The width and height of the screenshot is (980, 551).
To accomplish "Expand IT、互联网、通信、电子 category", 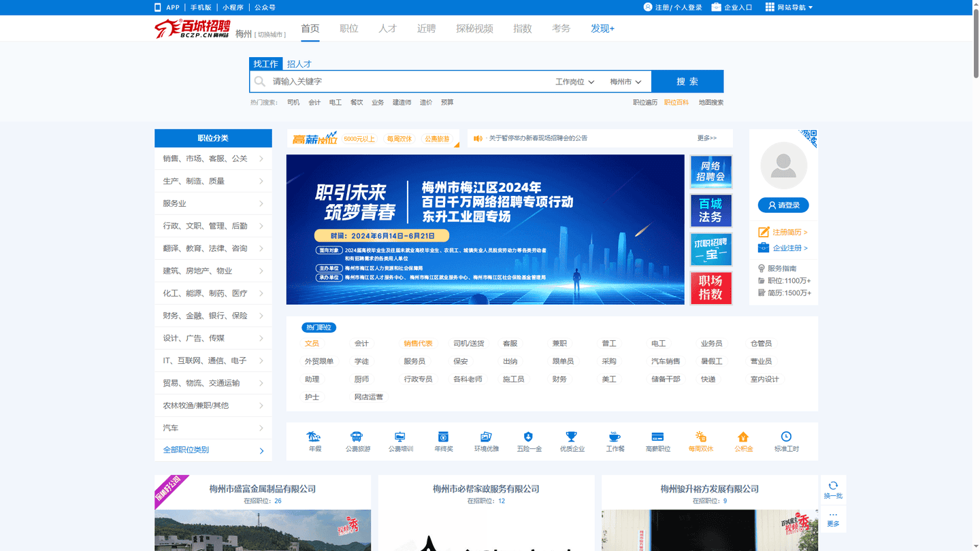I will pos(213,361).
